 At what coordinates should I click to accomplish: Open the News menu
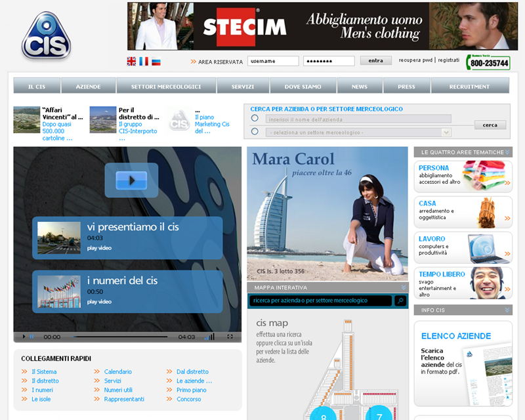pyautogui.click(x=360, y=86)
